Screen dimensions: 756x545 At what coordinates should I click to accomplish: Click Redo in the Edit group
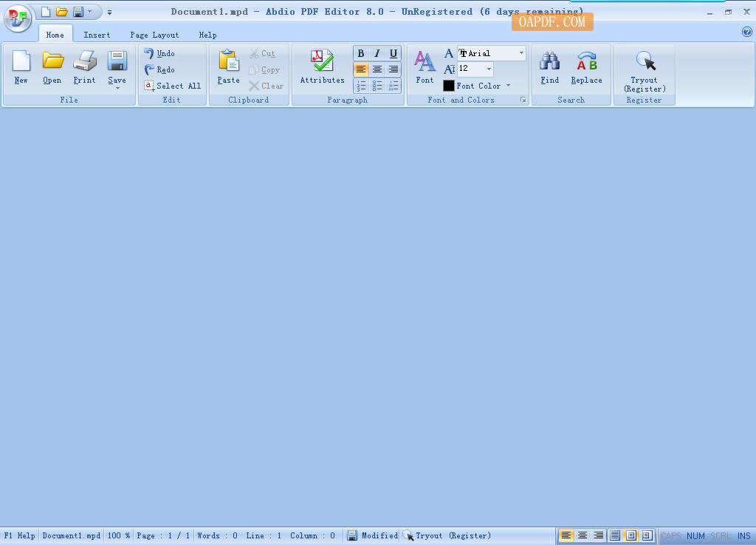pos(159,69)
